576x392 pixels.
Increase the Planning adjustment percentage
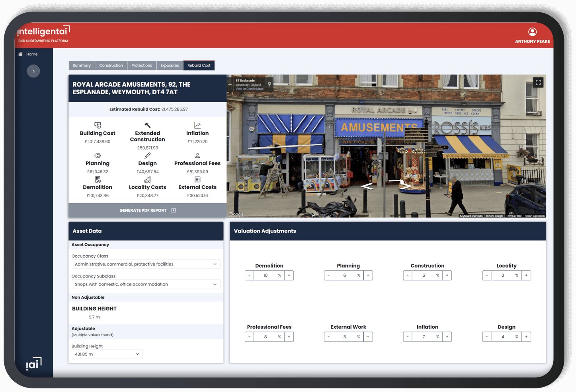[x=368, y=276]
